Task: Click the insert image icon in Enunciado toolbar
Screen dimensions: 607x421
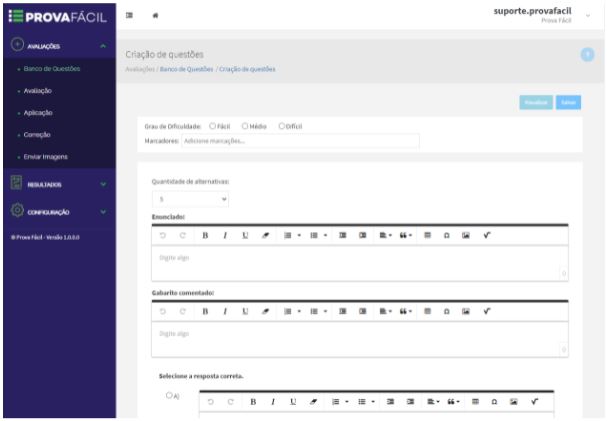Action: point(466,235)
